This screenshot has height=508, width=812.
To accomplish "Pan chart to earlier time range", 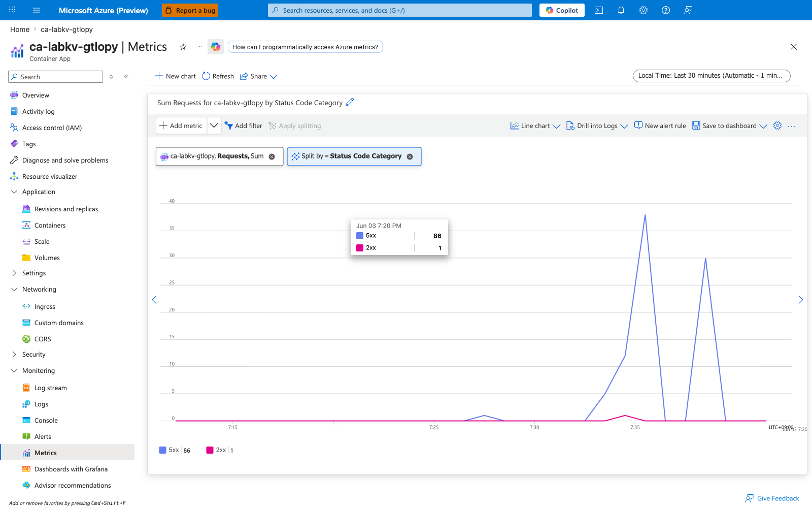I will click(154, 300).
